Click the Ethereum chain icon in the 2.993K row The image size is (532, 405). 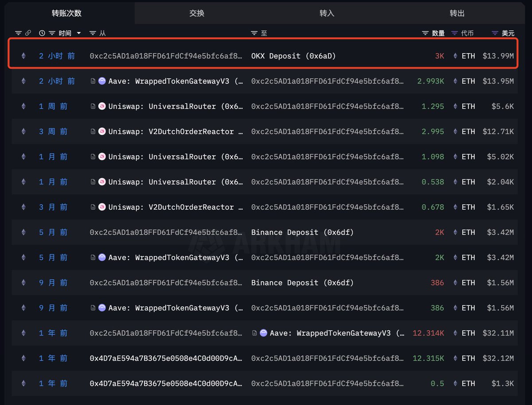point(23,81)
